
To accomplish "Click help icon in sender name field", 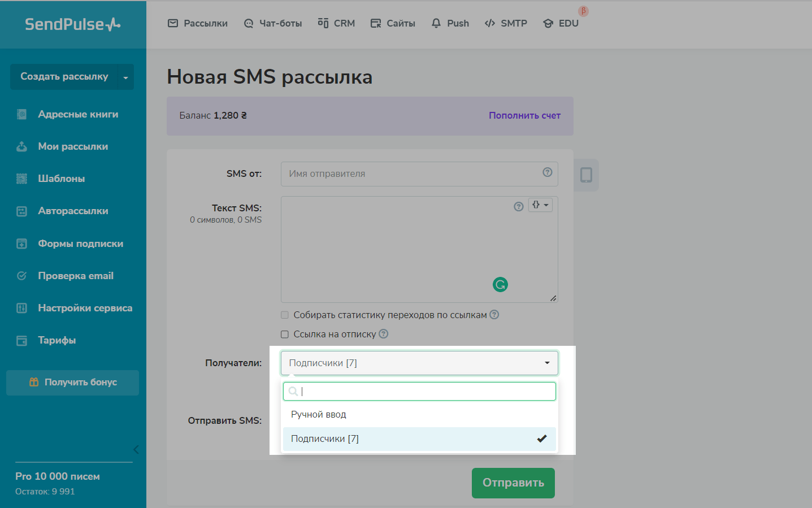I will (x=547, y=172).
